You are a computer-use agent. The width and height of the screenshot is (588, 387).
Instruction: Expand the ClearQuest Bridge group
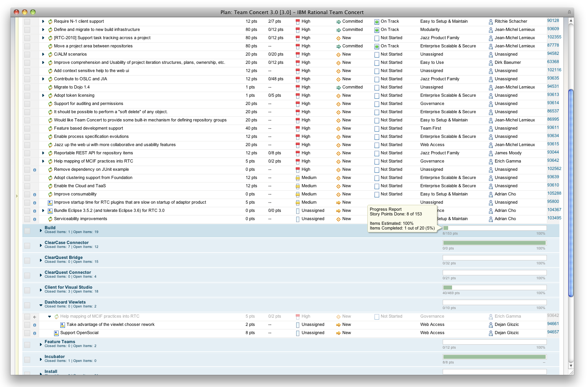(x=41, y=260)
